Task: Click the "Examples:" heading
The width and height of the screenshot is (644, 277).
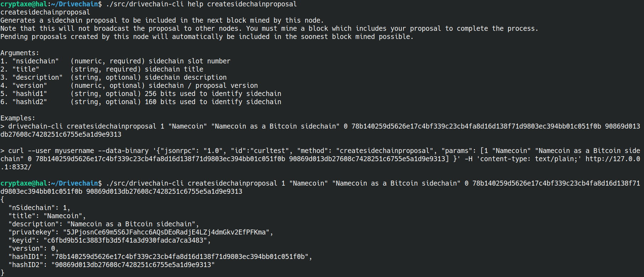Action: tap(18, 118)
